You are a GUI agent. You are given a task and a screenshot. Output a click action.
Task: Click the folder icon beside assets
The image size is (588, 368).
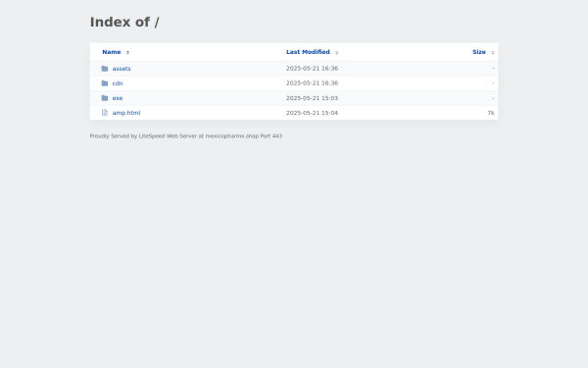pos(105,69)
